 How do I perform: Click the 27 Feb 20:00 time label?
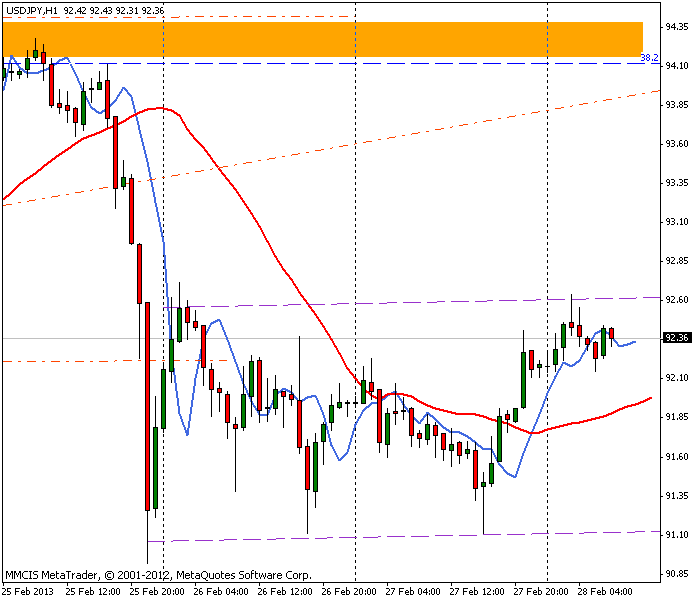tap(541, 592)
